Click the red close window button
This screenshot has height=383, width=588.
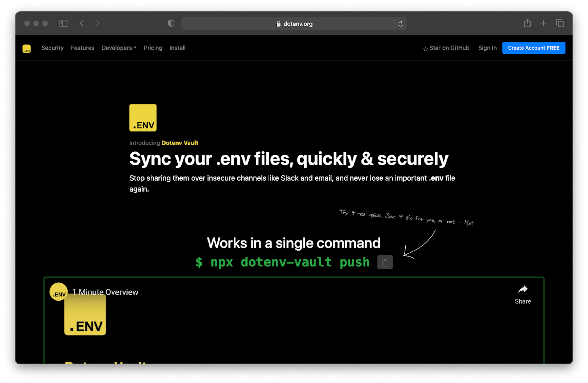pos(27,23)
